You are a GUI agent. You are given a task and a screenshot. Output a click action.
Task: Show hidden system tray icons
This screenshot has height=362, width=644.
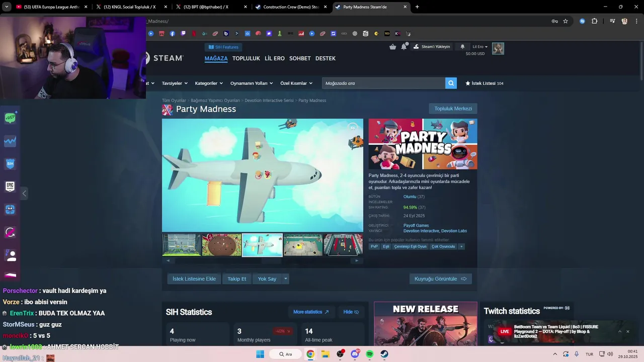[x=555, y=354]
